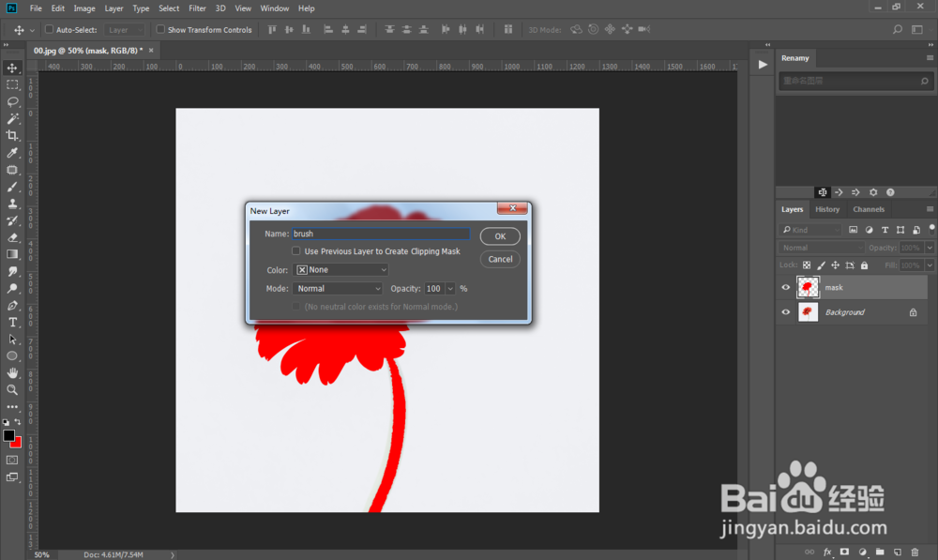938x560 pixels.
Task: Open the Layers panel flyout menu
Action: 930,209
